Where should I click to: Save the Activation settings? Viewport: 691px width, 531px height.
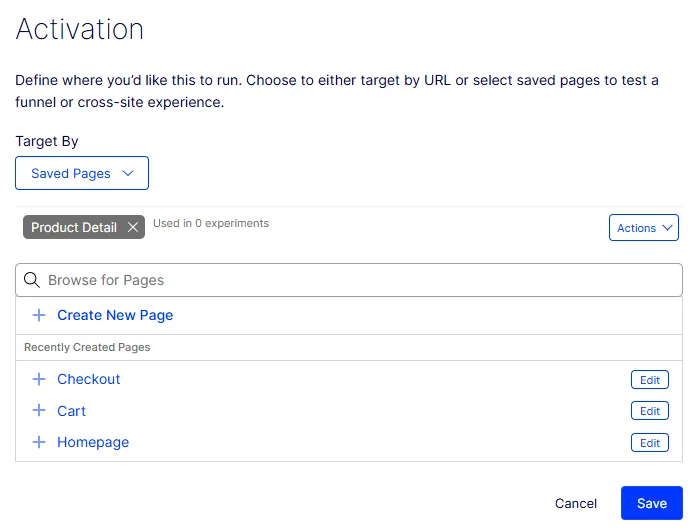tap(652, 503)
